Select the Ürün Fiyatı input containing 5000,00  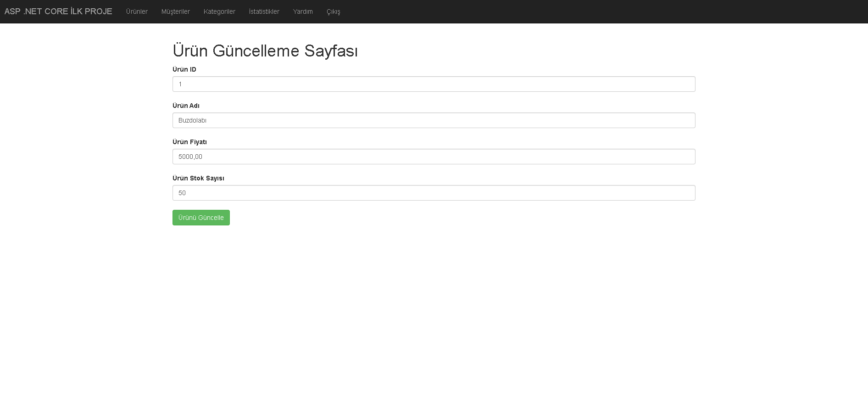[434, 157]
